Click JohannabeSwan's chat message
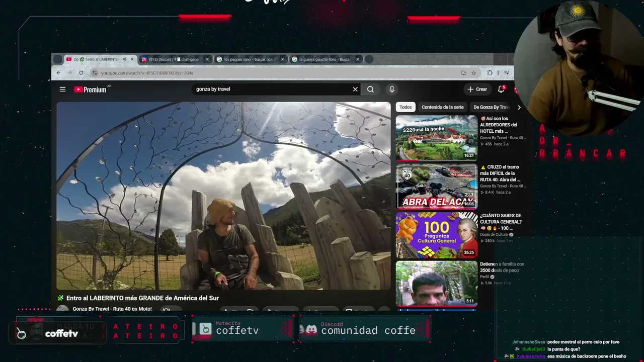The image size is (644, 362). (566, 342)
